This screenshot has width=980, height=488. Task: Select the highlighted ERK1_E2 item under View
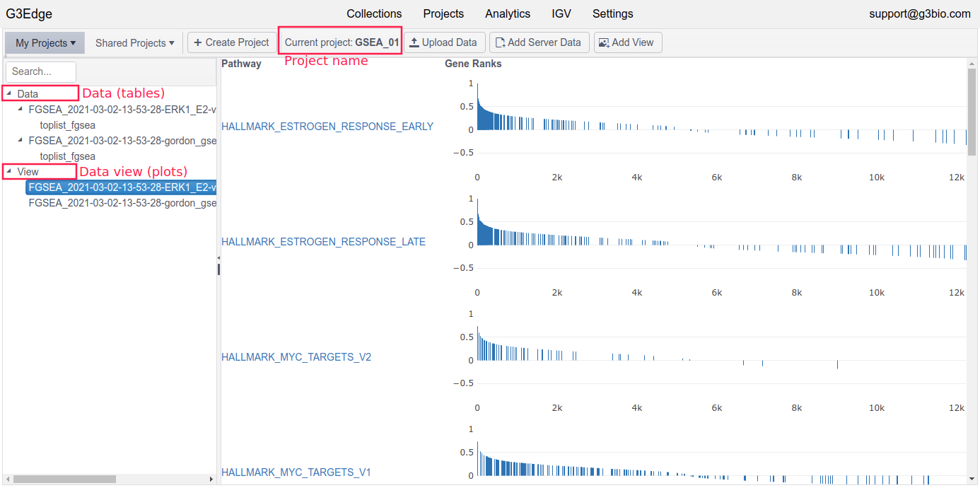tap(121, 187)
